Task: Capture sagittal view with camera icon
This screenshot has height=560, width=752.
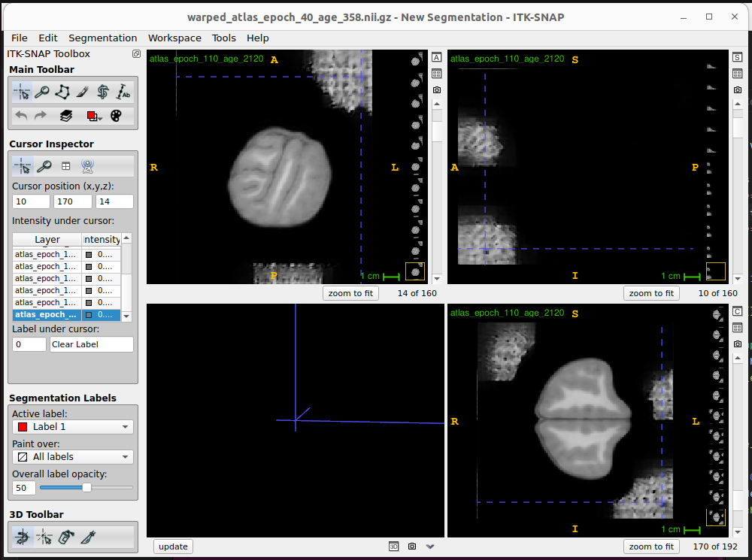Action: pos(738,90)
